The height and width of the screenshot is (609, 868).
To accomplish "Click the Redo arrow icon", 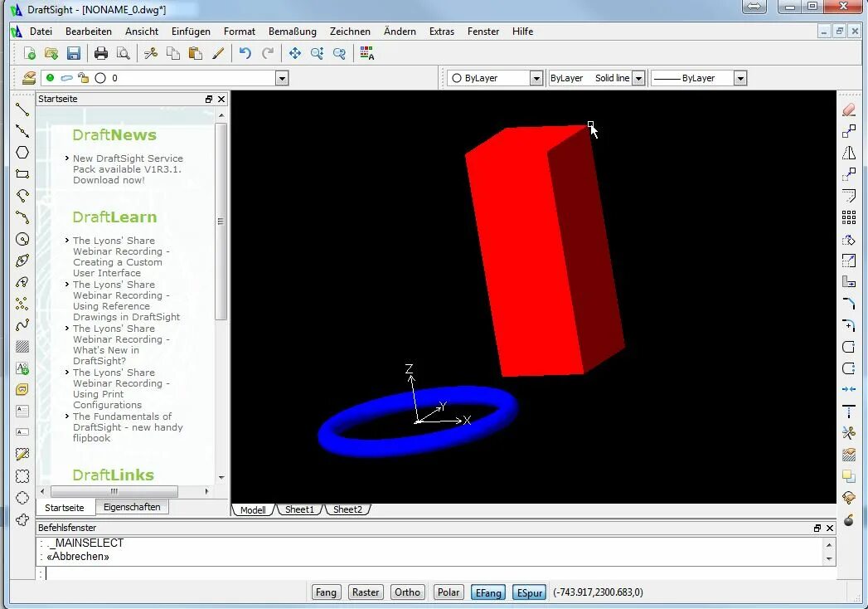I will pyautogui.click(x=268, y=53).
